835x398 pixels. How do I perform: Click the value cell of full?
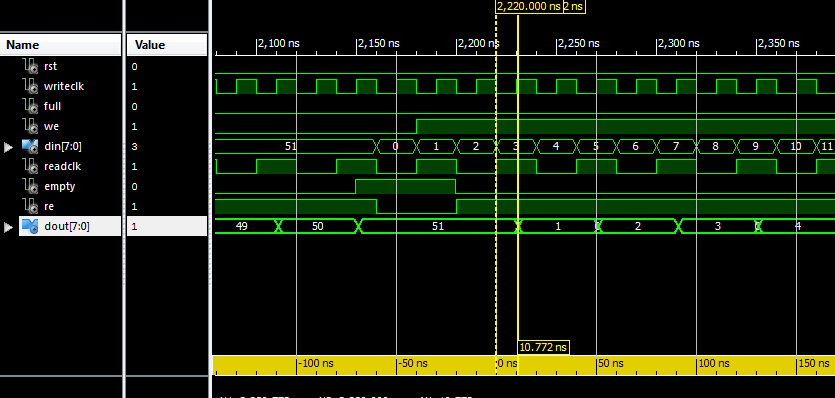(x=167, y=107)
